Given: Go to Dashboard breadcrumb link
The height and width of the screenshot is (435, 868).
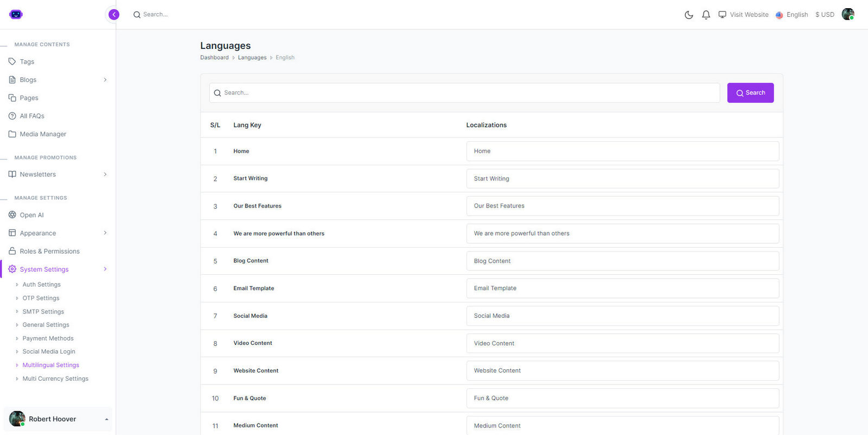Looking at the screenshot, I should pyautogui.click(x=214, y=58).
